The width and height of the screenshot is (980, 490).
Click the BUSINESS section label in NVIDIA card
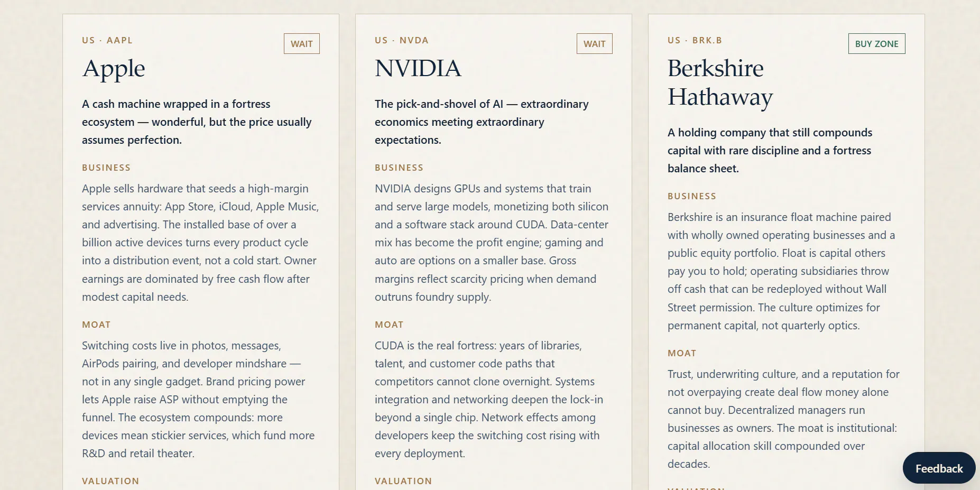399,168
